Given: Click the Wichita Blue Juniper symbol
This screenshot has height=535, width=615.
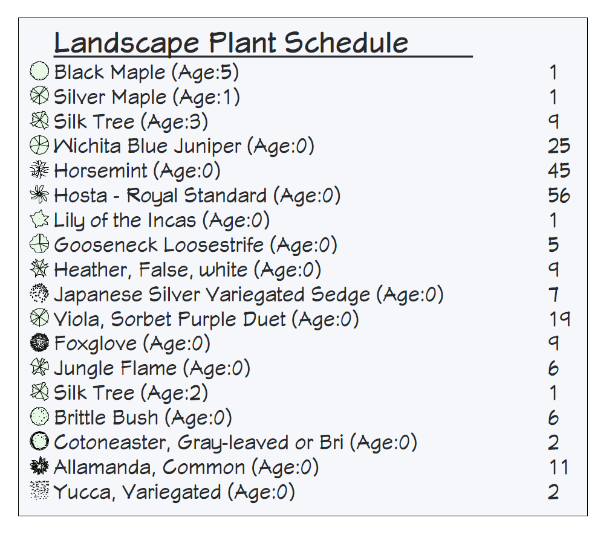Looking at the screenshot, I should coord(40,146).
